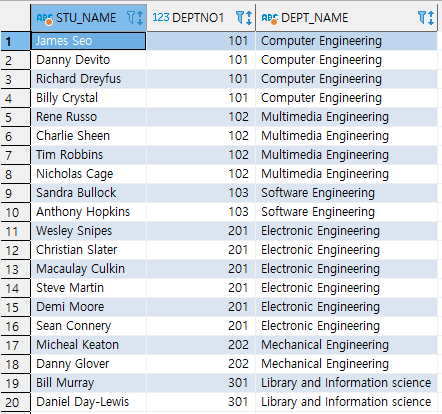
Task: Click the 'Christian Slater' cell
Action: (88, 250)
